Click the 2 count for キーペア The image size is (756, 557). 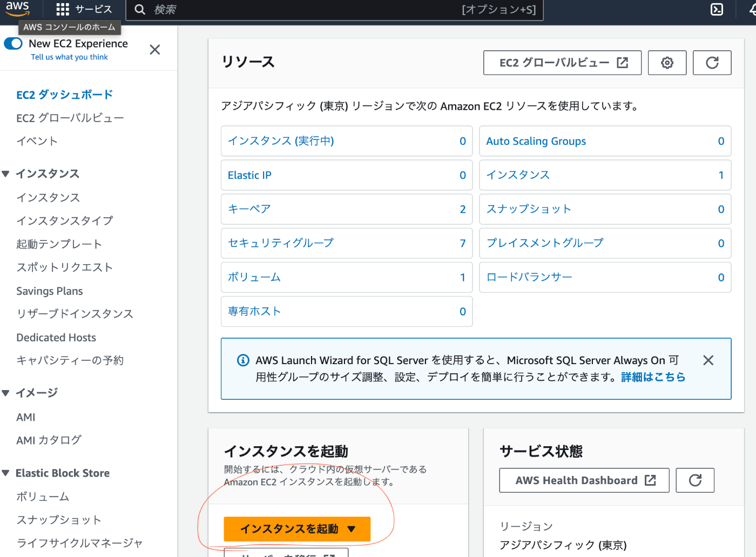pyautogui.click(x=463, y=209)
